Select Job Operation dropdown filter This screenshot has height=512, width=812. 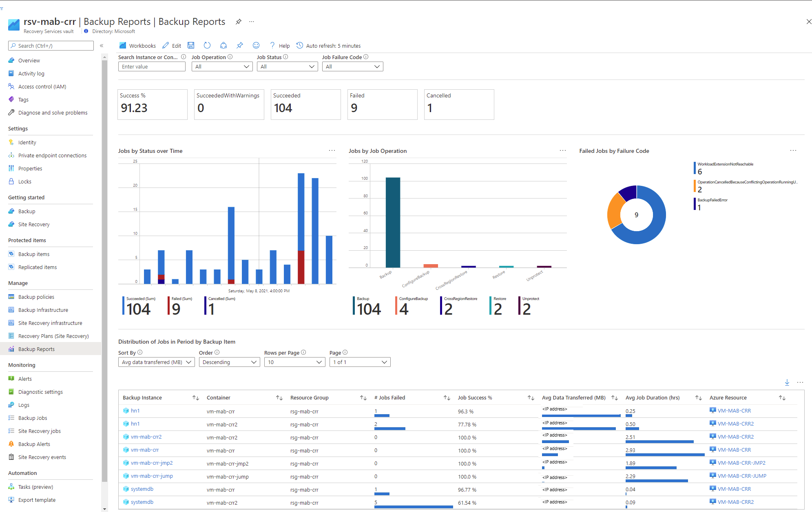222,67
